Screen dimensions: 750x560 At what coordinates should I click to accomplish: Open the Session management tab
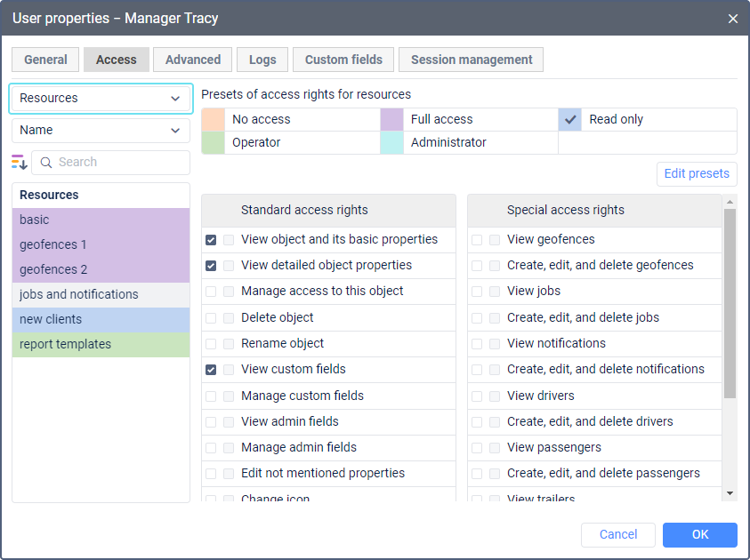point(471,60)
